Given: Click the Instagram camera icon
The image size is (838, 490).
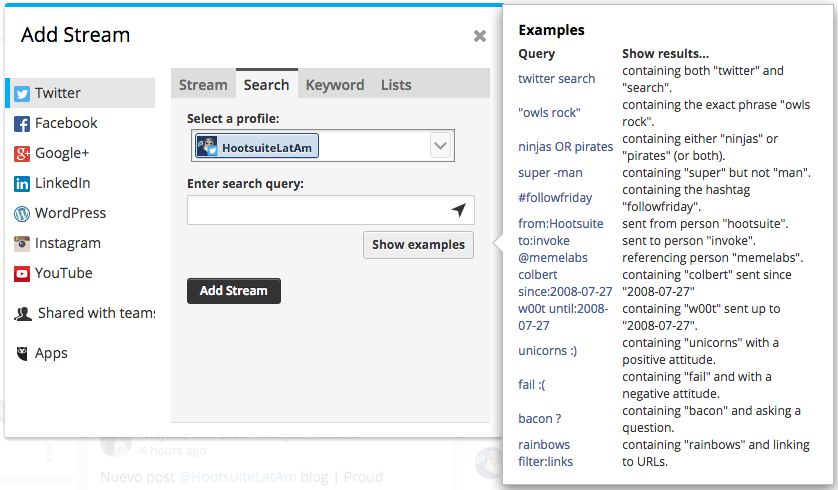Looking at the screenshot, I should [x=22, y=244].
